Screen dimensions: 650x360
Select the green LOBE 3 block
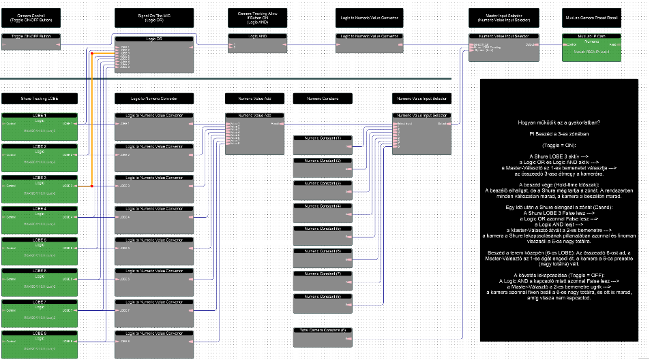click(x=39, y=189)
